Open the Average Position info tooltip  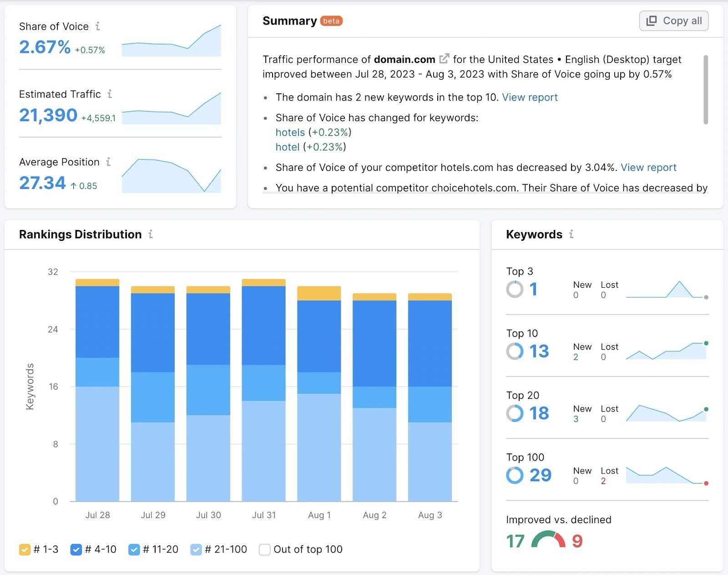click(x=108, y=162)
